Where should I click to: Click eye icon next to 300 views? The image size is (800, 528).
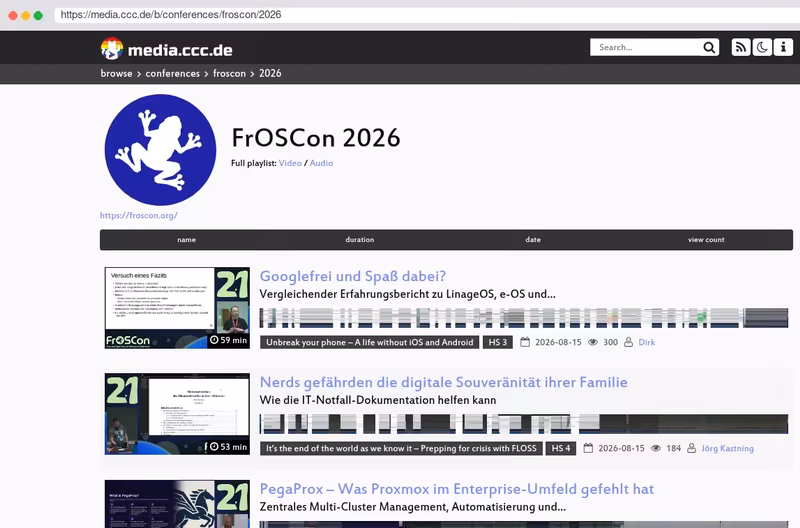coord(593,342)
